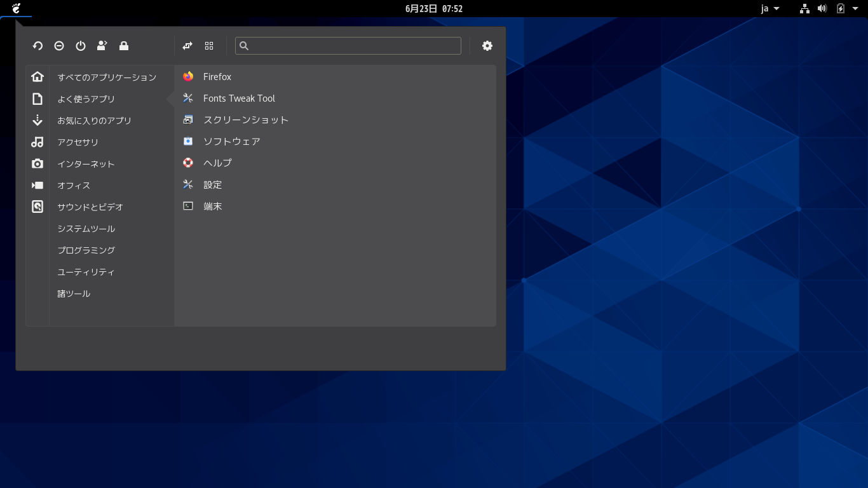Open the Videos camcorder icon in sidebar
Screen dimensions: 868x488
37,185
